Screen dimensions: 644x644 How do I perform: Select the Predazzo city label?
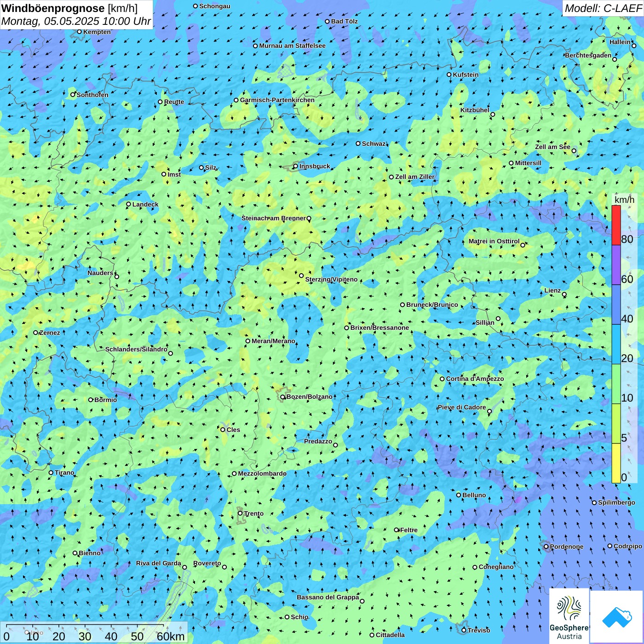pyautogui.click(x=318, y=441)
